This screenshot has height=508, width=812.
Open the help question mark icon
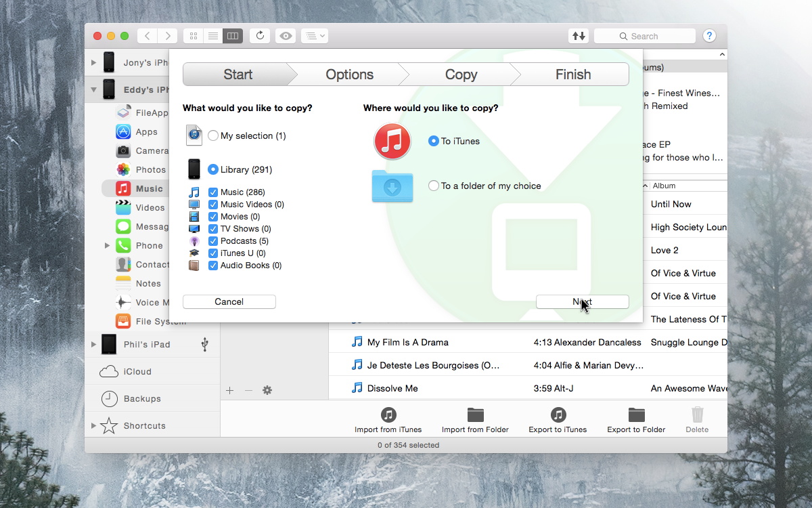click(708, 36)
